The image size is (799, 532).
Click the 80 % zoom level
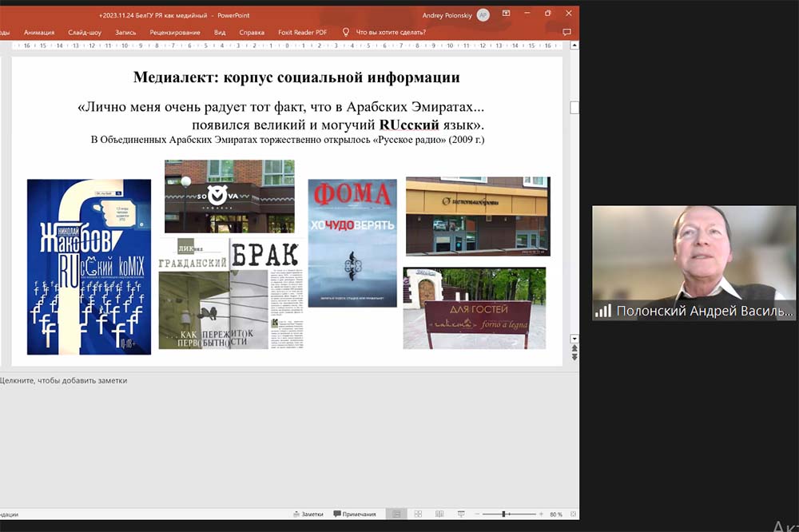click(555, 514)
